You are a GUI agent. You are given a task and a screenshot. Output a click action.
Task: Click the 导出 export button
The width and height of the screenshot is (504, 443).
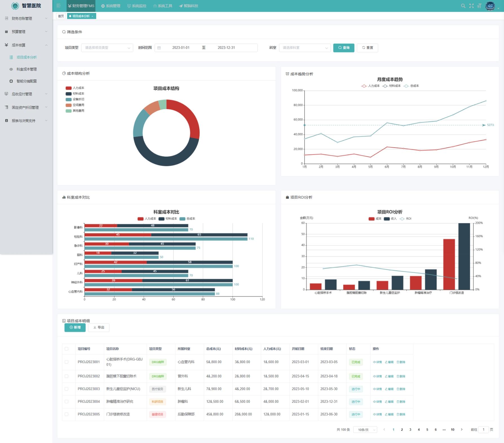pyautogui.click(x=99, y=328)
